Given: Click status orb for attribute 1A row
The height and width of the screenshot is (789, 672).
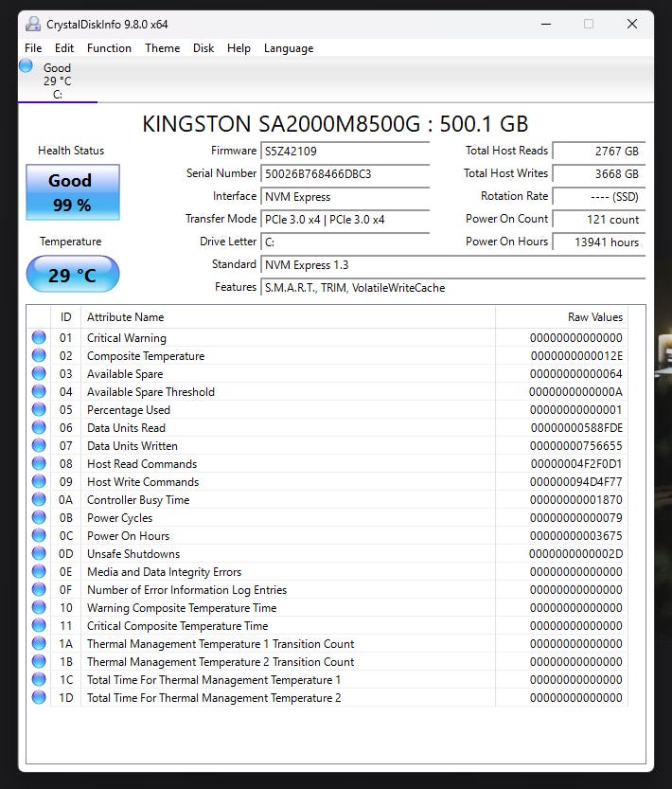Looking at the screenshot, I should pos(39,643).
